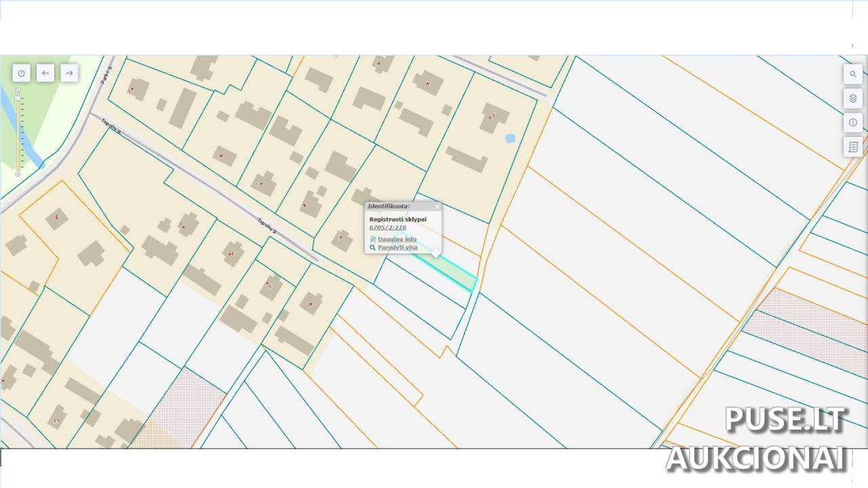Go to previous map extent

click(45, 73)
